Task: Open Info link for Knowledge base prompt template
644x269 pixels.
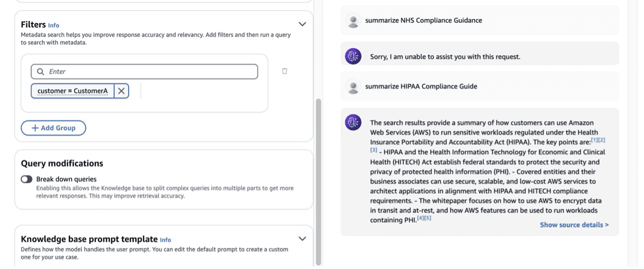Action: 165,240
